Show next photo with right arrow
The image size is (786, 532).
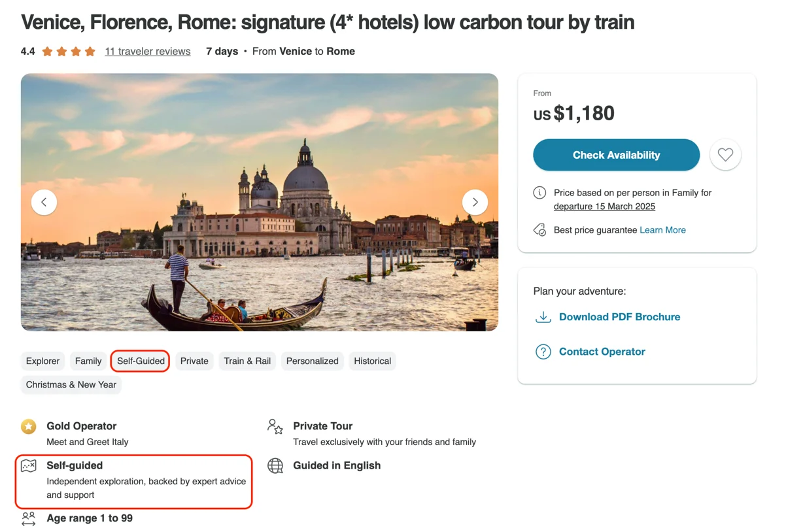475,202
